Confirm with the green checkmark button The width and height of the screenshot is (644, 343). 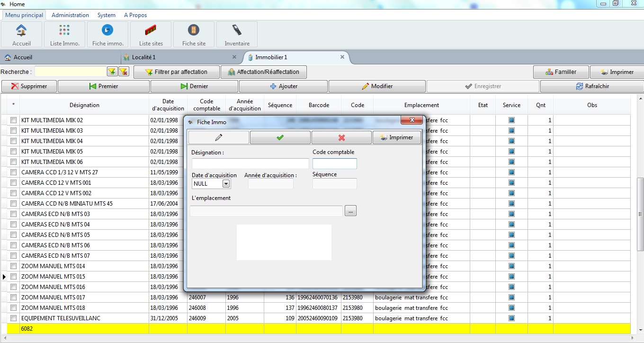[280, 137]
